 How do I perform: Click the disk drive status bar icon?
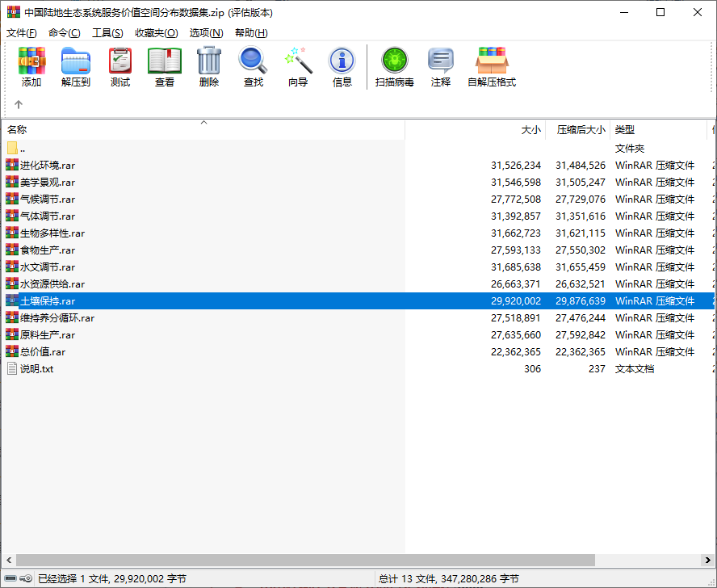coord(10,578)
